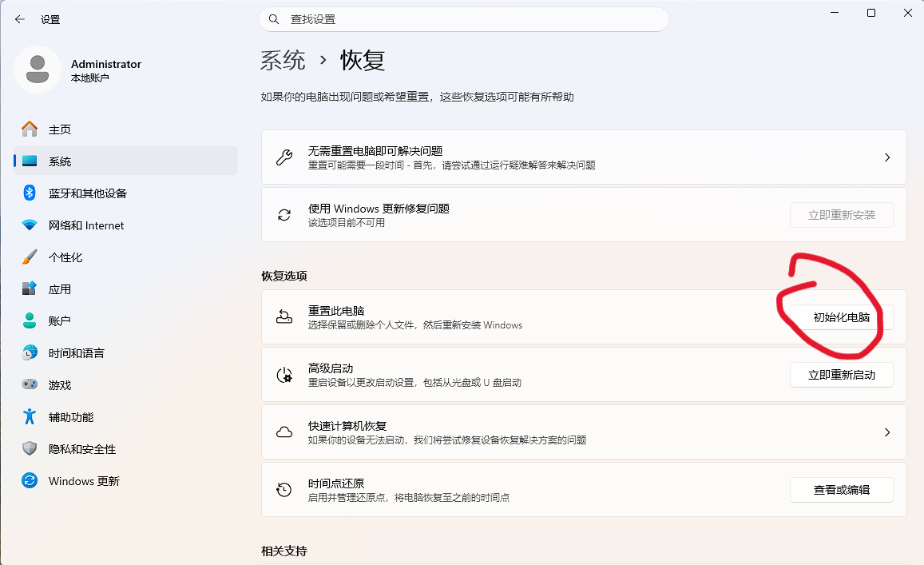Click the reset PC icon beside 重置此电脑
Screen dimensions: 924x565
click(284, 317)
